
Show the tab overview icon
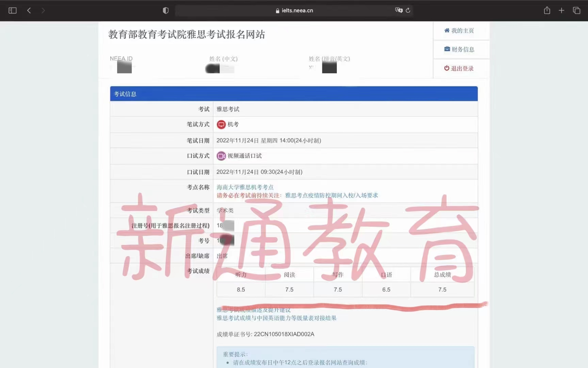click(576, 11)
